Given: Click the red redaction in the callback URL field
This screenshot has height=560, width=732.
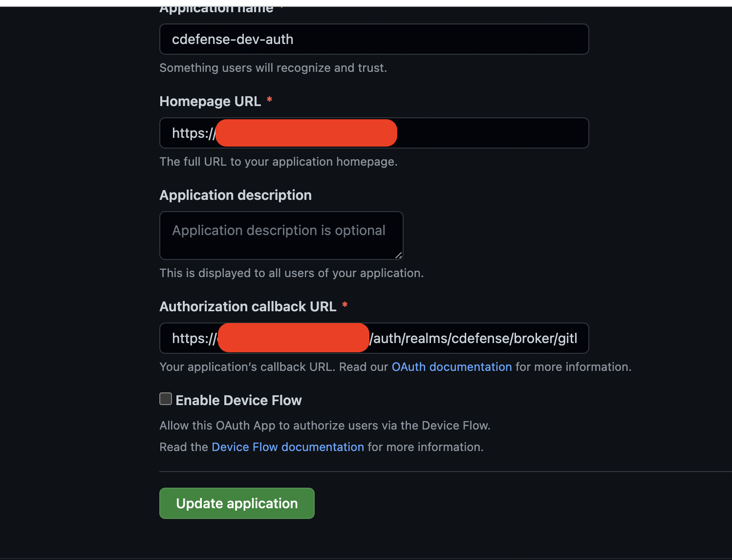Looking at the screenshot, I should click(x=293, y=338).
